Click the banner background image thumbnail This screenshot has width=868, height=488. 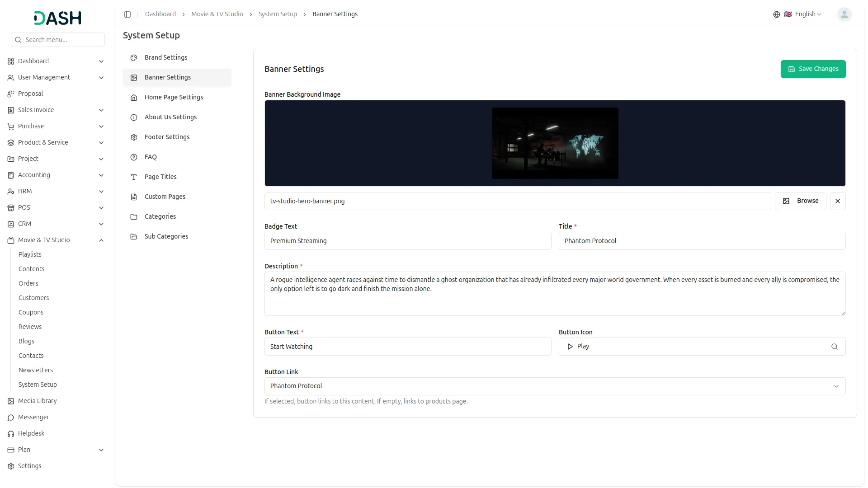555,143
